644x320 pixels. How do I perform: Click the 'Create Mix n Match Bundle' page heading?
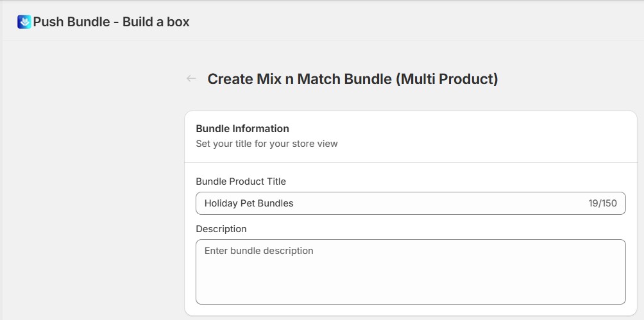[300, 79]
